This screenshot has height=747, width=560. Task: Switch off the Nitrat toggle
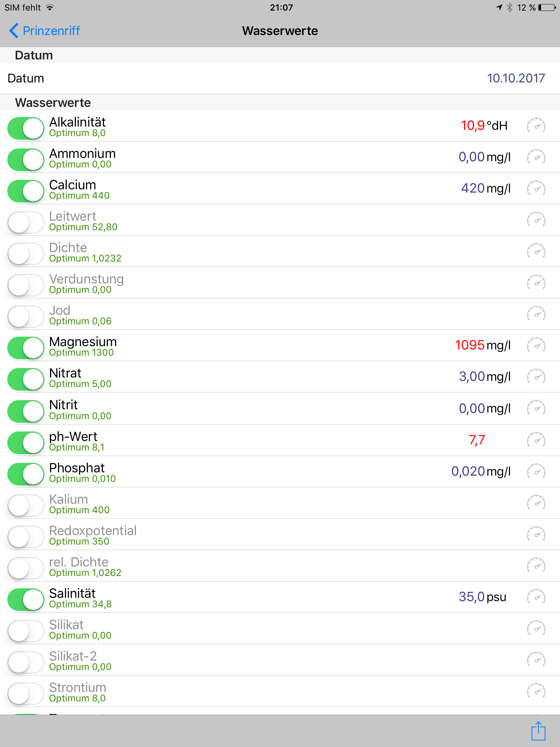(26, 379)
